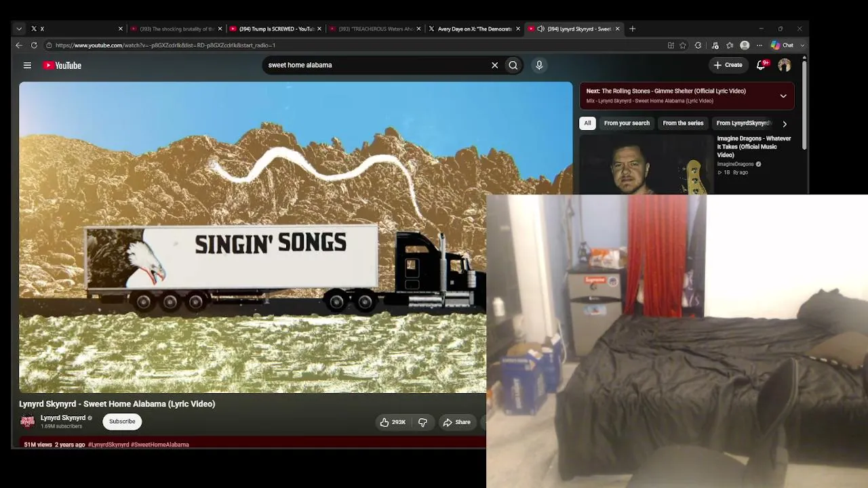Open a new browser tab

632,28
